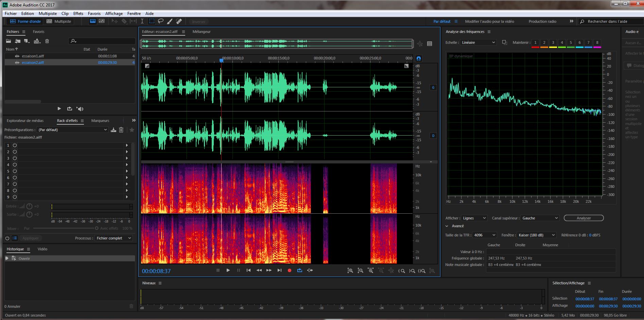Collapse the Avancé section
644x320 pixels.
(447, 226)
